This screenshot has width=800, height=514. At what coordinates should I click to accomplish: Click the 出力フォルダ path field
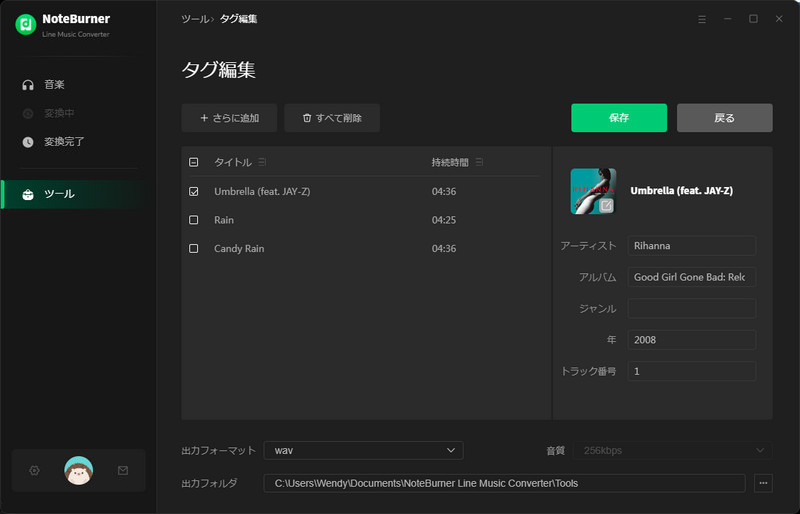click(504, 483)
